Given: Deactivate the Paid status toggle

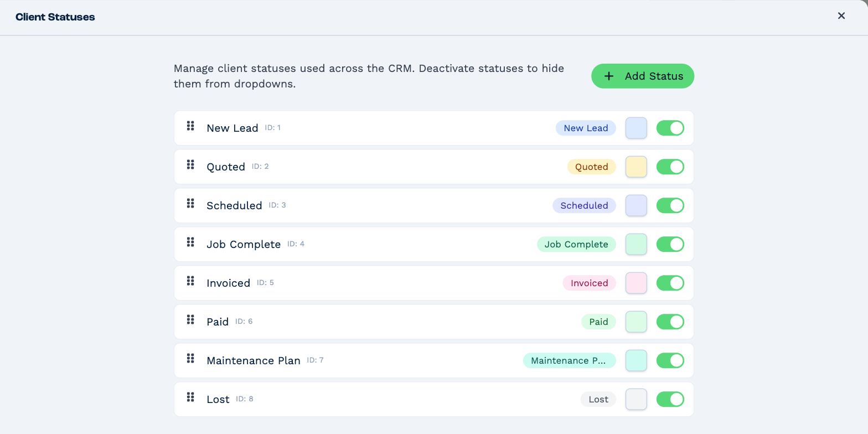Looking at the screenshot, I should point(670,322).
